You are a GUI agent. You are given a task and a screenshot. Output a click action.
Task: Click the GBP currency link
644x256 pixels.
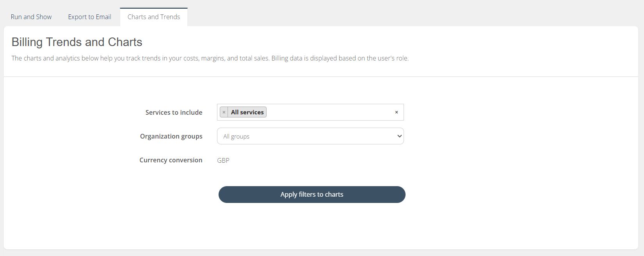tap(223, 160)
